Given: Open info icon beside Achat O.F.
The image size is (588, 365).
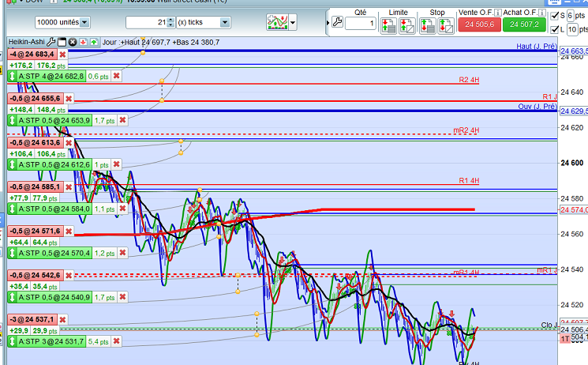Looking at the screenshot, I should click(x=542, y=13).
